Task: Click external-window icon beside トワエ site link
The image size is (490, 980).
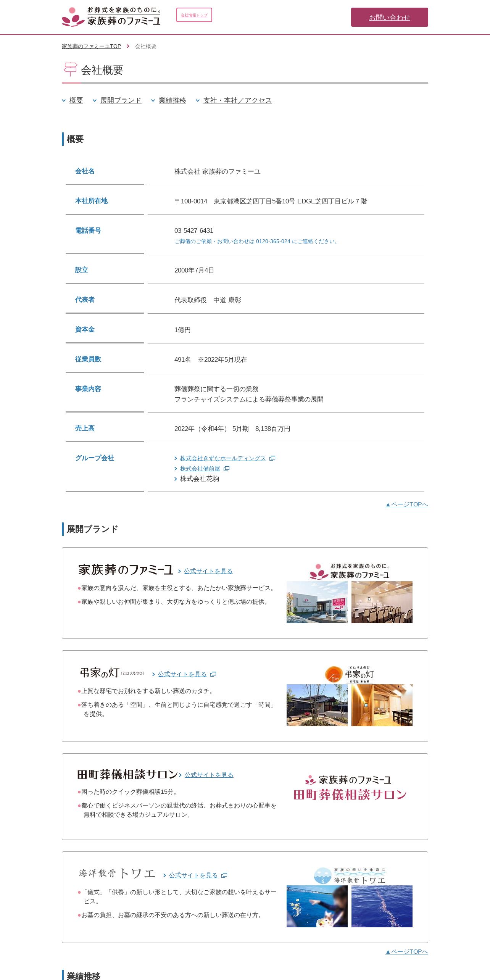Action: click(224, 875)
